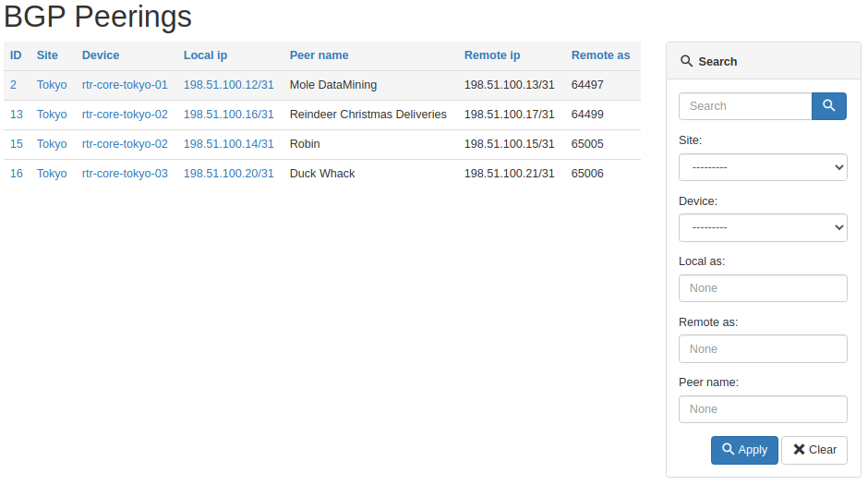The width and height of the screenshot is (868, 485).
Task: Sort table by Remote ip header
Action: click(492, 55)
